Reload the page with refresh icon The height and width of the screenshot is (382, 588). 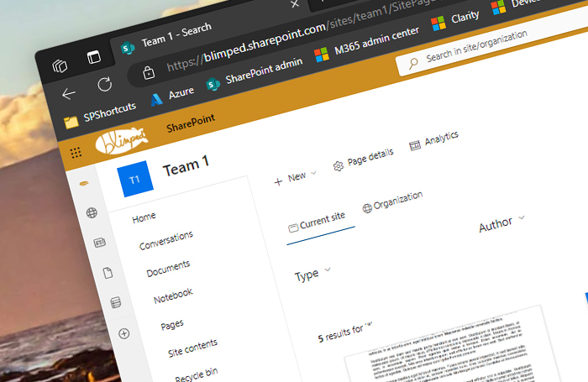pos(105,84)
